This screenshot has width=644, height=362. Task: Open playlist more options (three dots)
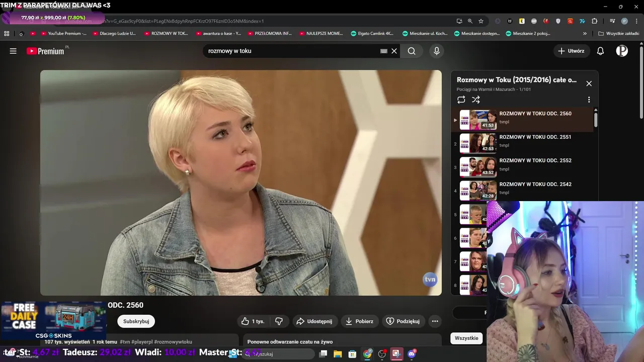click(x=589, y=100)
